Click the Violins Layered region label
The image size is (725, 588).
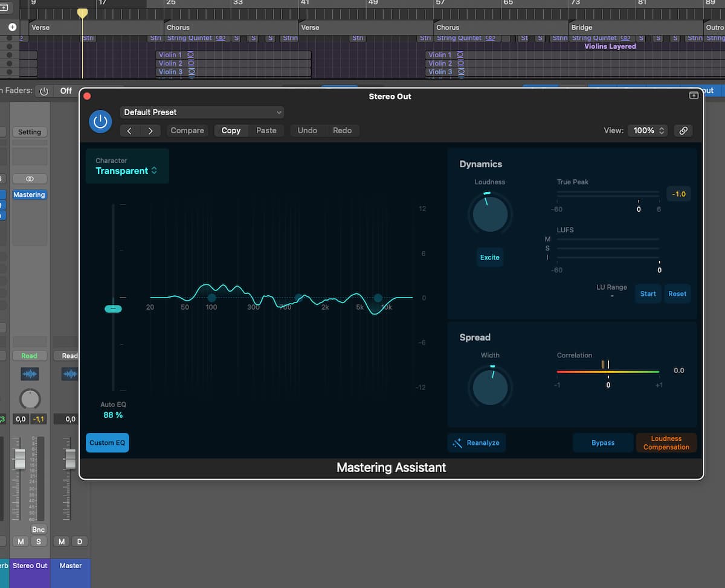click(x=610, y=46)
